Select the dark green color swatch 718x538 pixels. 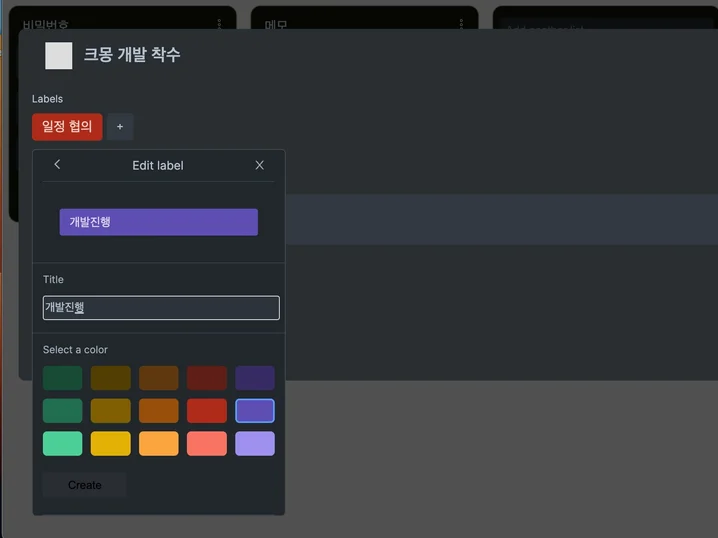(63, 378)
